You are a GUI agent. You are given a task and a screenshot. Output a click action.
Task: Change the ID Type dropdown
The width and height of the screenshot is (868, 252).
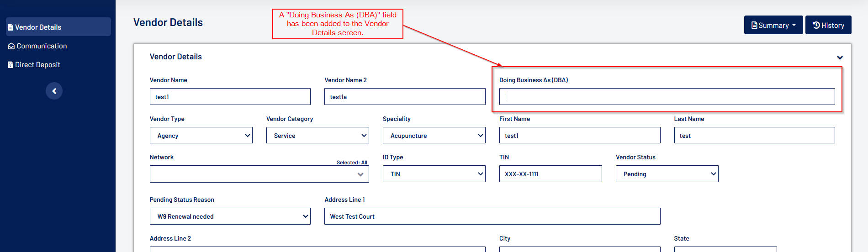pos(434,174)
